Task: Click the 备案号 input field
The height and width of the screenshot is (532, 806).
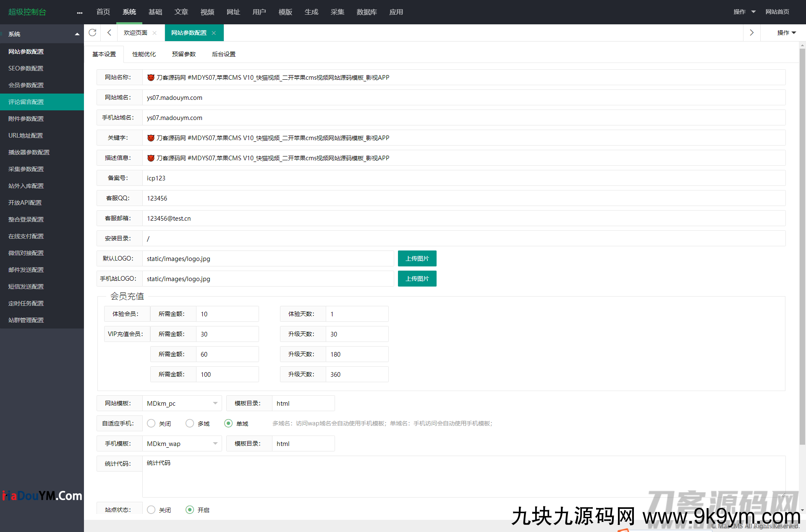Action: coord(294,178)
